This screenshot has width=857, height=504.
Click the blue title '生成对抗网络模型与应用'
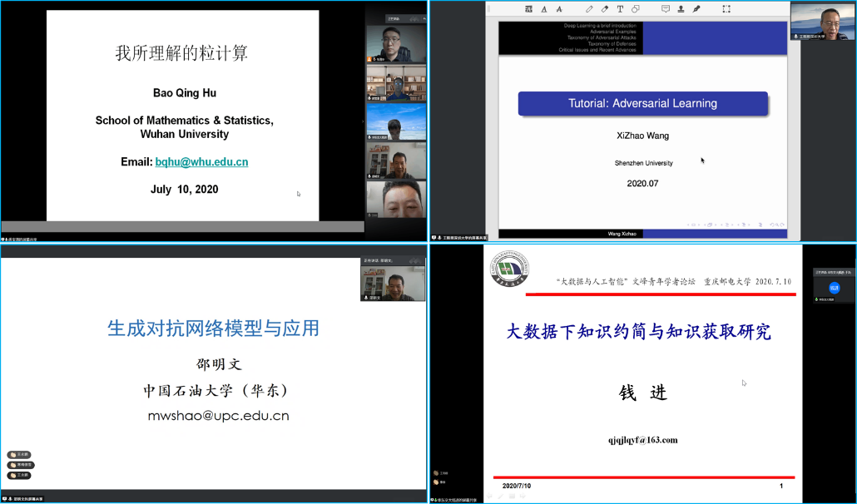pyautogui.click(x=213, y=329)
